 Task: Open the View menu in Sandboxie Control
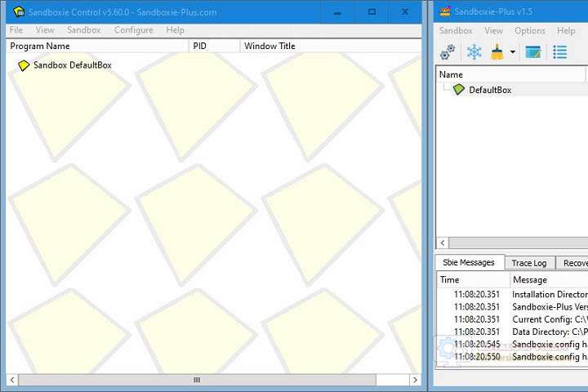[x=45, y=30]
